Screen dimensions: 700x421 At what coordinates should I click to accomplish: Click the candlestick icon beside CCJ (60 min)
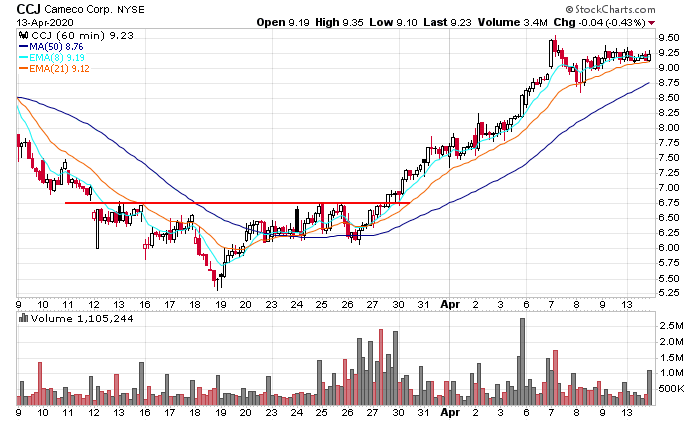(x=23, y=35)
